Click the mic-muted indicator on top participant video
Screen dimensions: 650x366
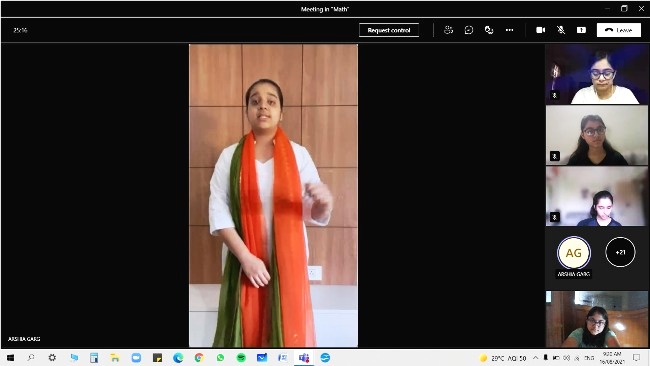tap(555, 95)
